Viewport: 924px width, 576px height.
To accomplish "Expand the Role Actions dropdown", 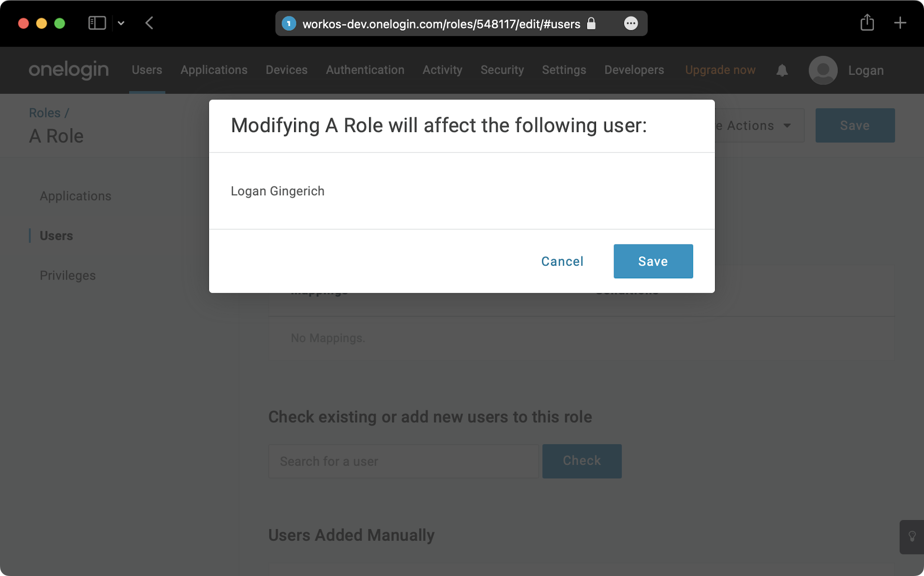I will click(750, 125).
